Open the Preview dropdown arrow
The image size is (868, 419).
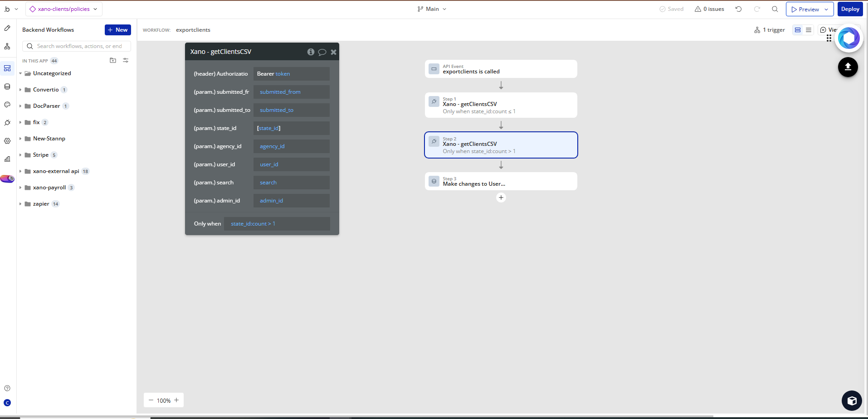[x=826, y=9]
